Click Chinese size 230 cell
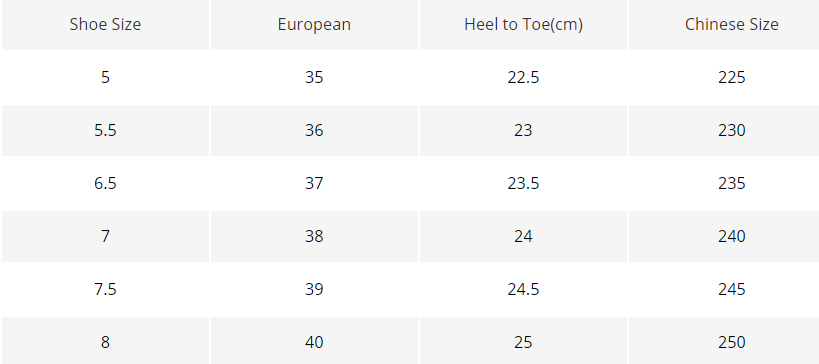 pos(732,131)
